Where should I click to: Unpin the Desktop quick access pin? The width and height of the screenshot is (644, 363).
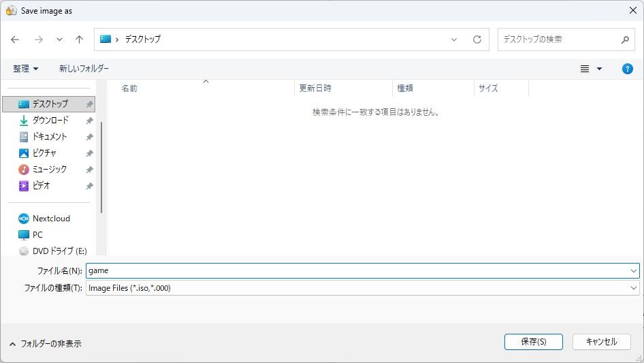click(89, 104)
